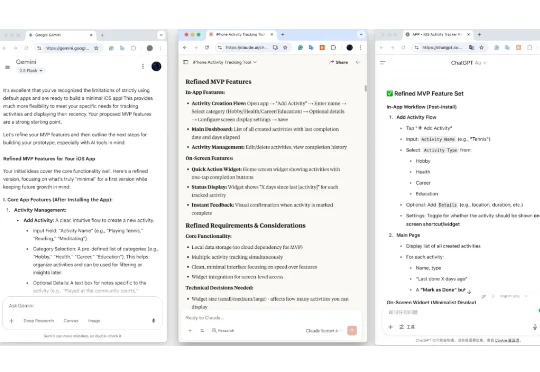Viewport: 540px width, 372px height.
Task: Open a new tab in Gemini window
Action: (102, 35)
